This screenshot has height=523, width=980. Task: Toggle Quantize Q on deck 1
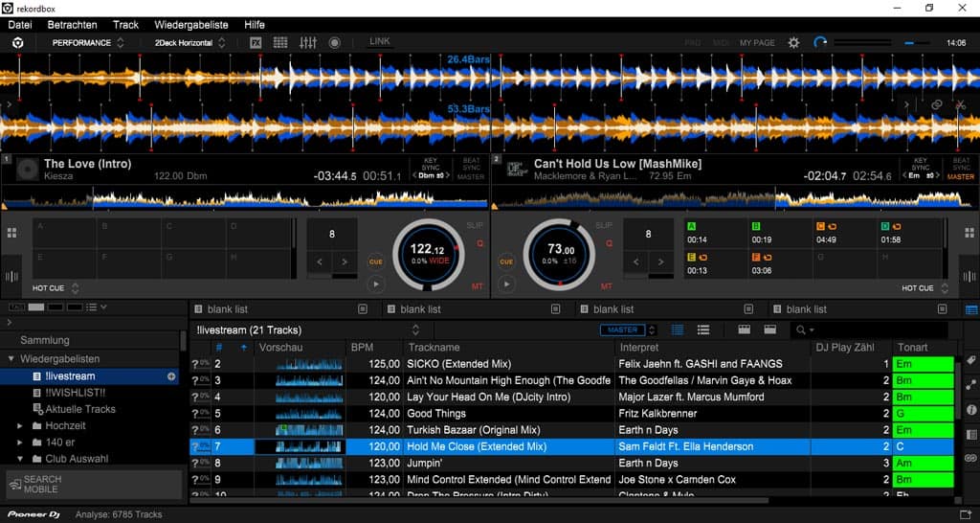(x=480, y=243)
